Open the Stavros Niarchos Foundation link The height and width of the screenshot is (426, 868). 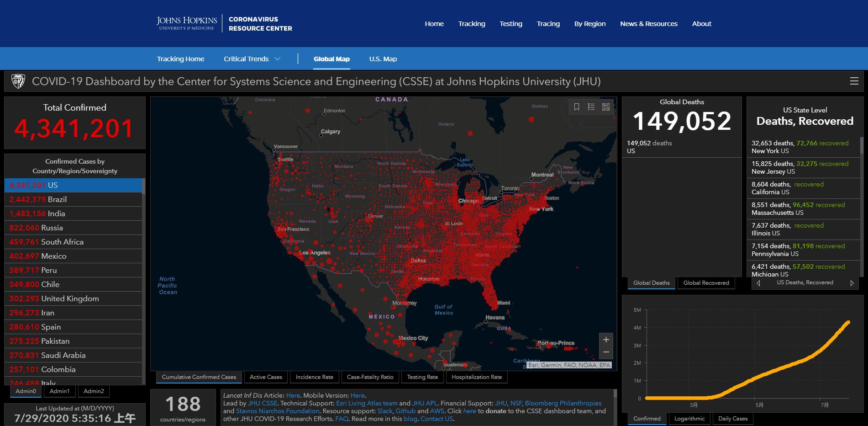277,411
